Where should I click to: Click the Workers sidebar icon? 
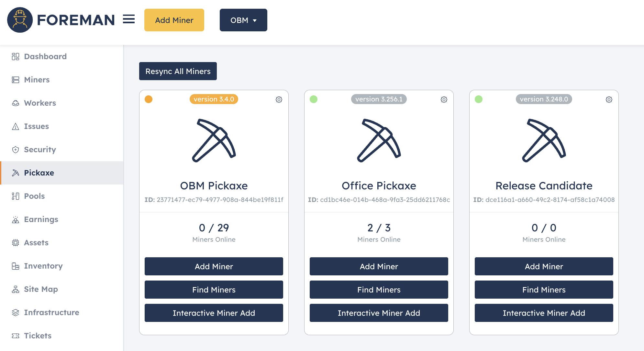pos(16,103)
